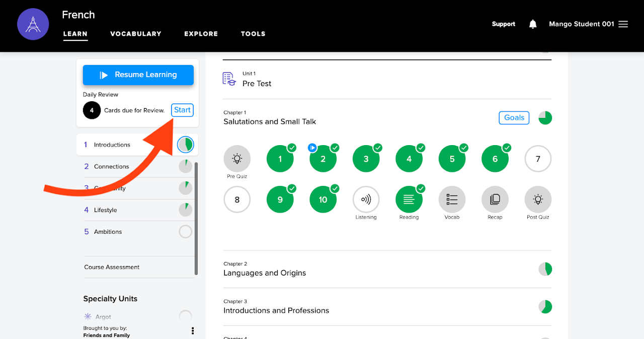Click the Resume Learning button
Screen dimensions: 644x339
tap(138, 75)
